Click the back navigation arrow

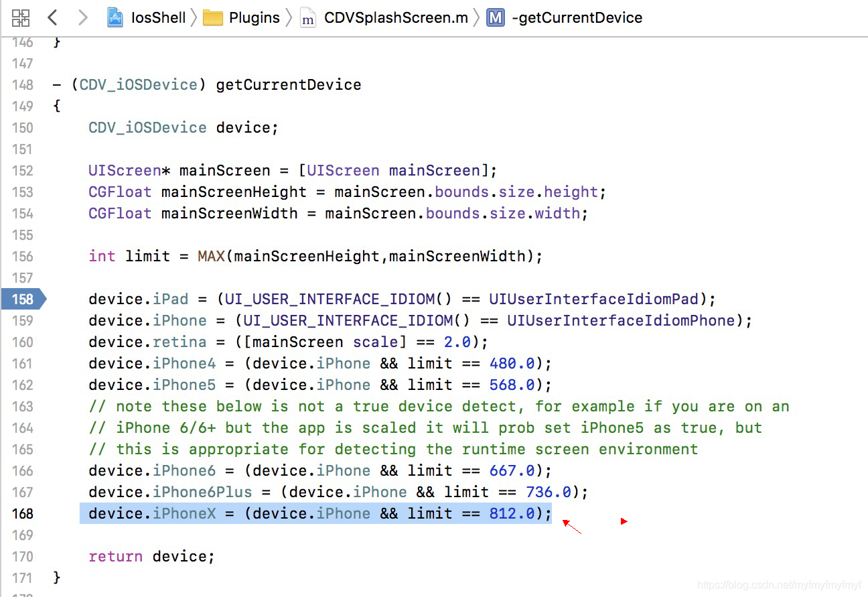point(52,18)
